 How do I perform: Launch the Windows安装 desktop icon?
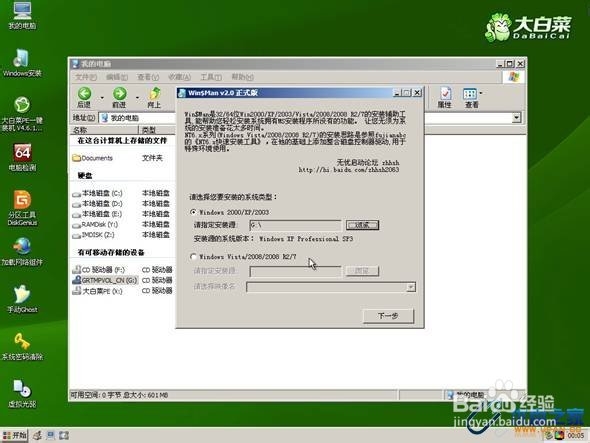point(22,62)
